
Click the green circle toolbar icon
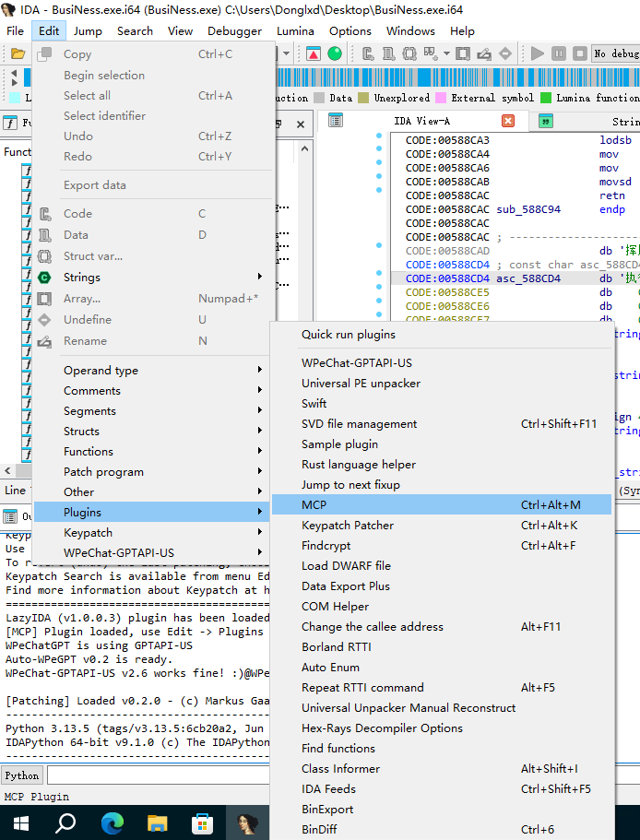pos(335,53)
